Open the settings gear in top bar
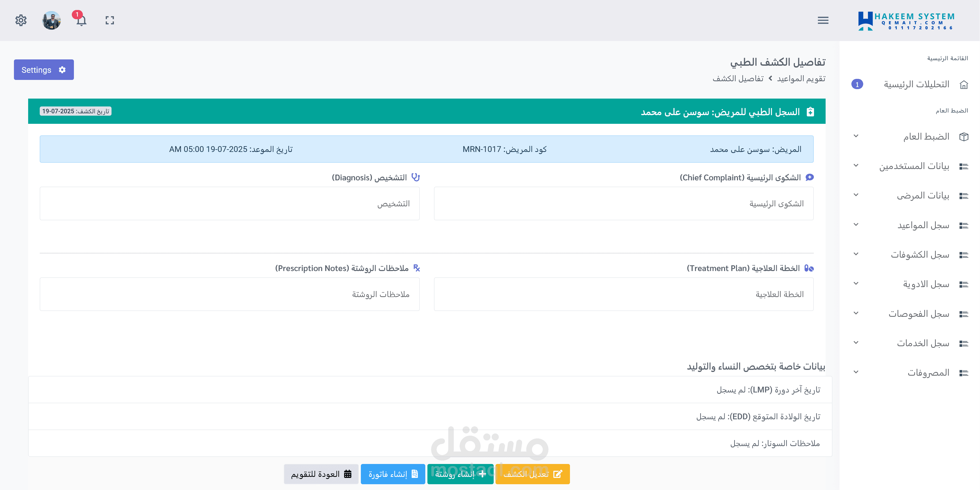The image size is (980, 490). tap(21, 20)
